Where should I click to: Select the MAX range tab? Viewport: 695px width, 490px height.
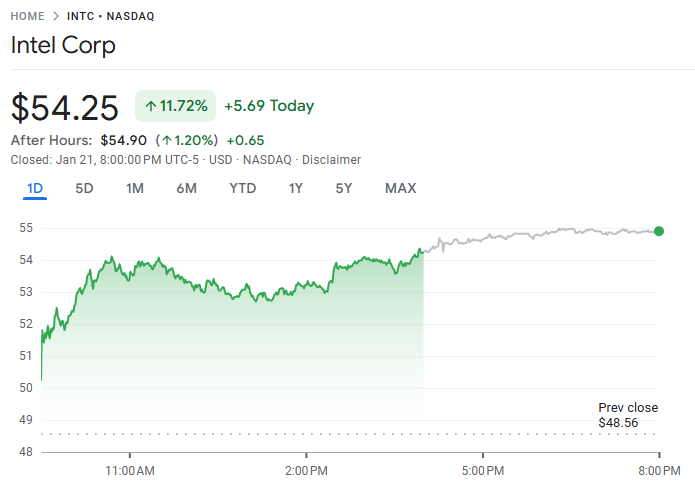400,188
